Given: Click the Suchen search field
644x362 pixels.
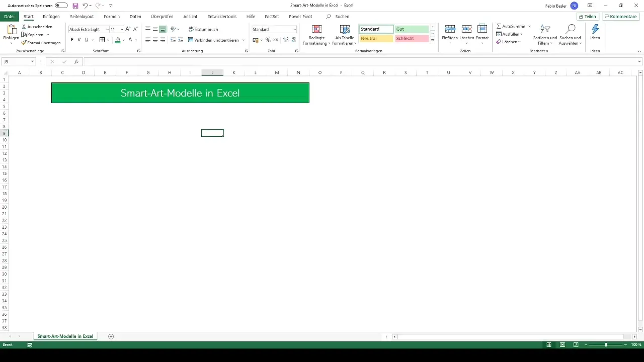Looking at the screenshot, I should 342,17.
